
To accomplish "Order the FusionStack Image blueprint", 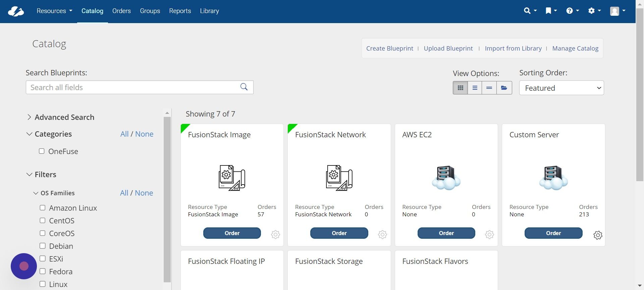I will (x=232, y=233).
